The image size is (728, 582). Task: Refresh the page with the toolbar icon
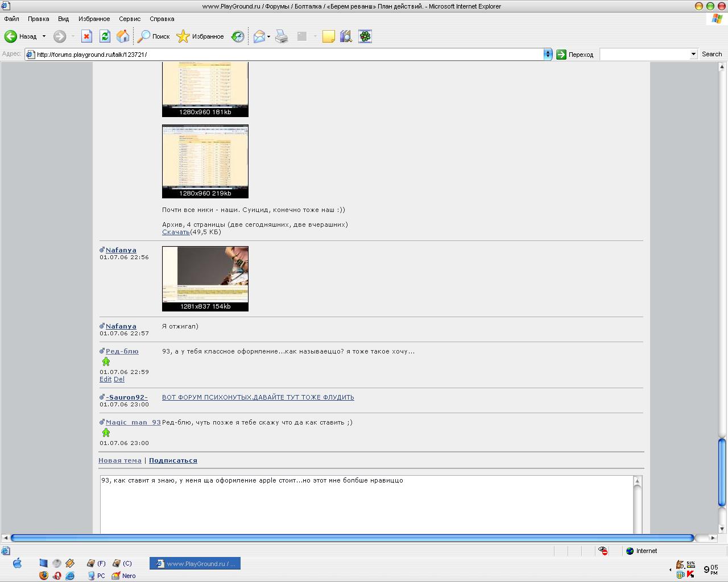[105, 36]
